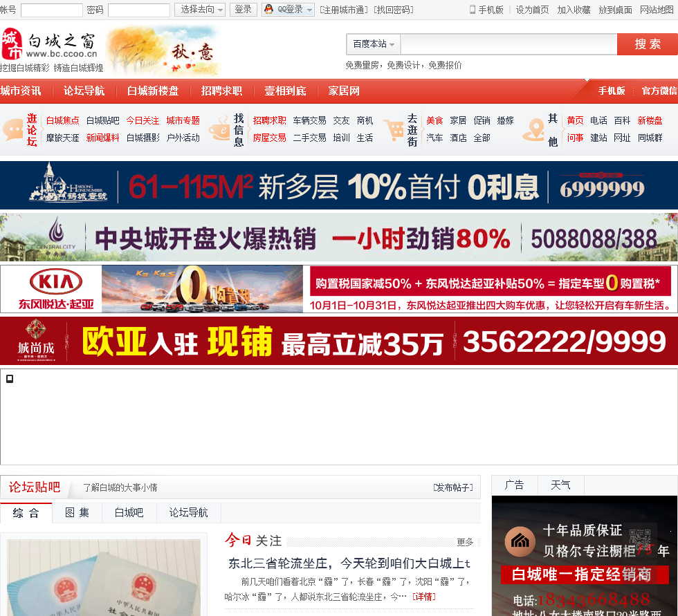Open the 家居网 menu item

click(x=344, y=91)
